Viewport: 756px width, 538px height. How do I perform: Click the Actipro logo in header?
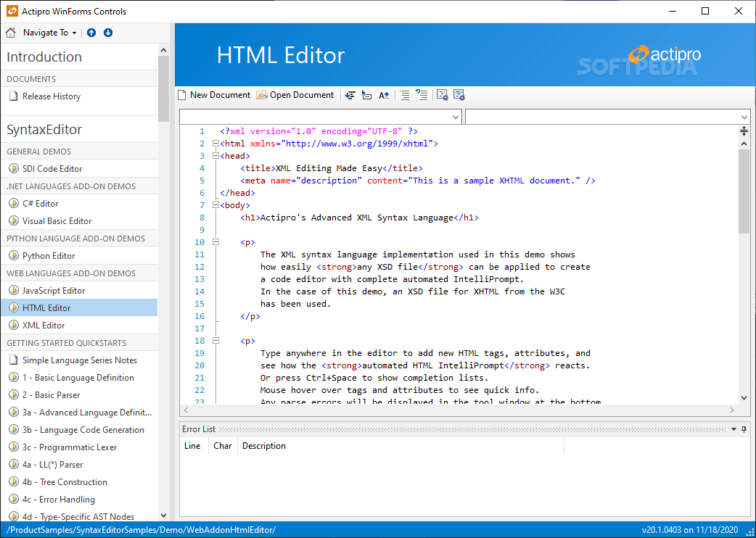[665, 54]
